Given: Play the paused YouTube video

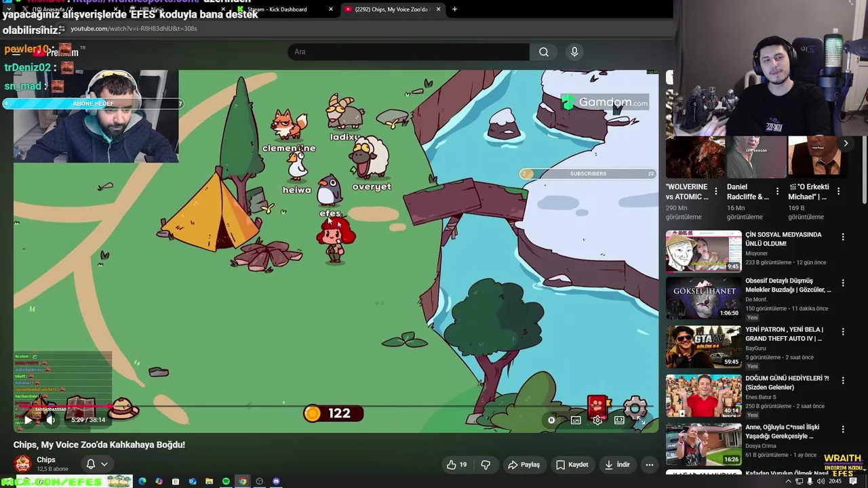Looking at the screenshot, I should (28, 420).
